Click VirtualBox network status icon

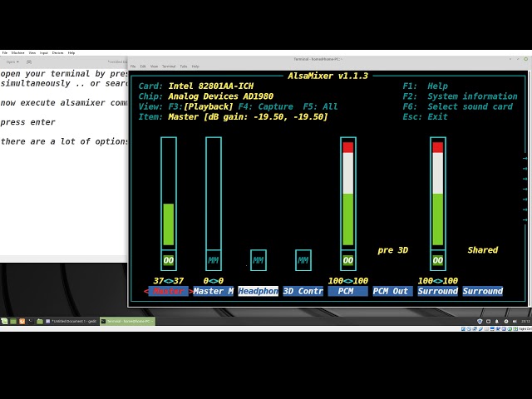tap(475, 329)
